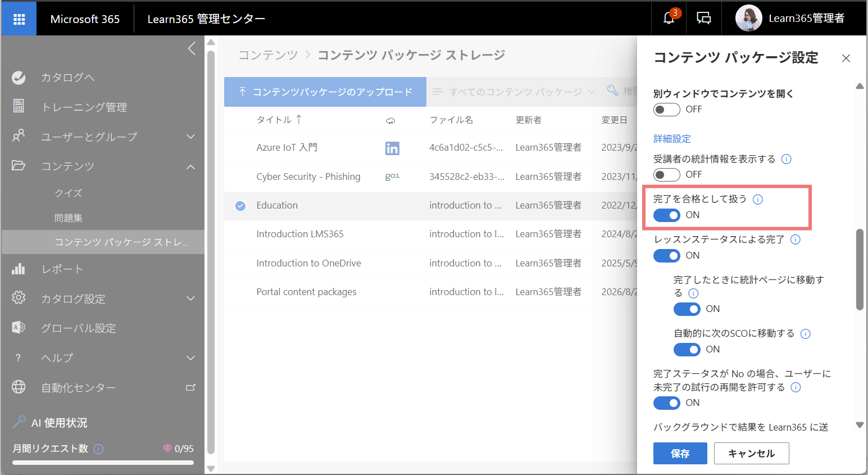Toggle 別ウィンドウでコンテンツを開く switch
868x475 pixels.
coord(667,110)
